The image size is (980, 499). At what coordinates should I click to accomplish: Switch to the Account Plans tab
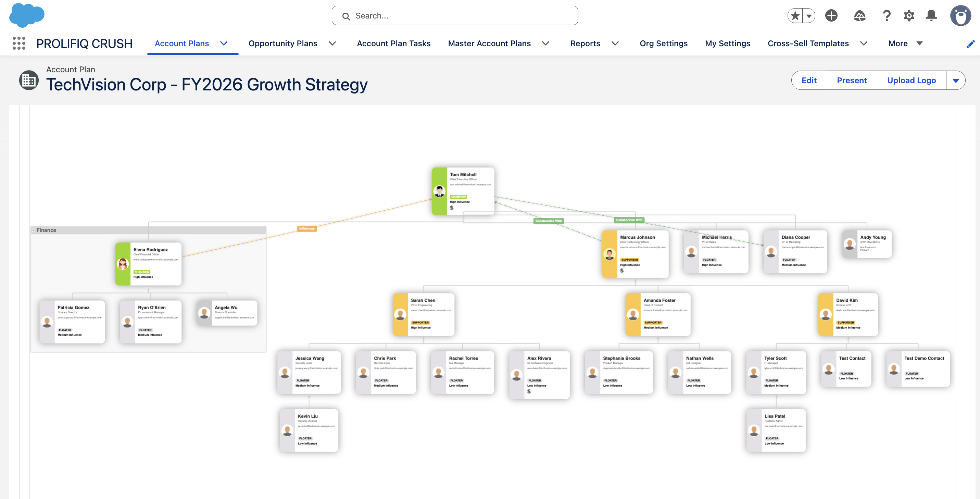[182, 43]
